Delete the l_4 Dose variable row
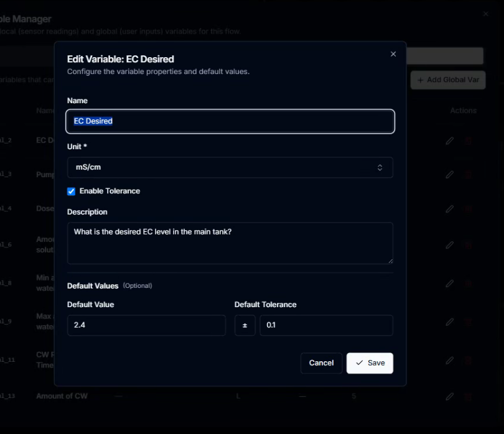This screenshot has width=504, height=434. coord(468,209)
